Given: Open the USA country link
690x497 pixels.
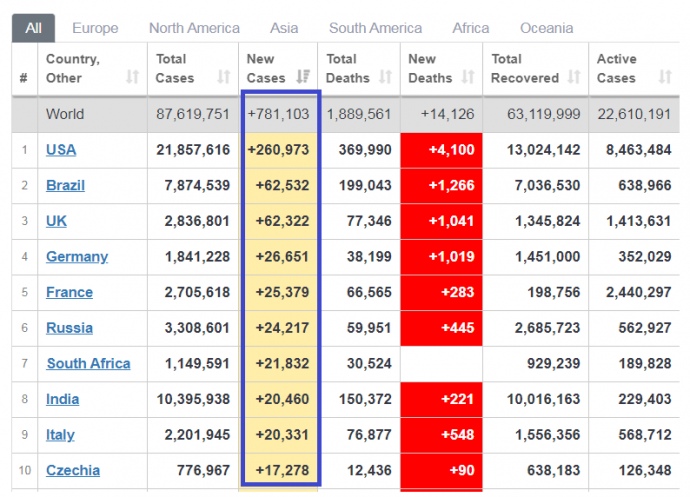Looking at the screenshot, I should (61, 150).
